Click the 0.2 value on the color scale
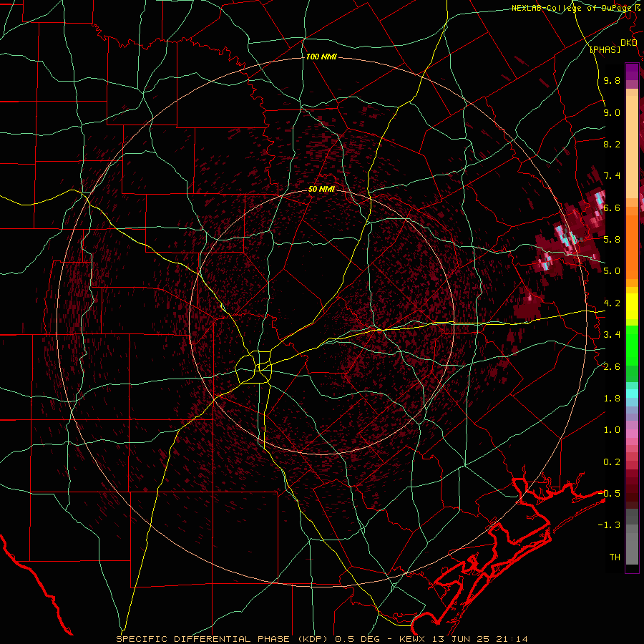The image size is (644, 644). (612, 462)
